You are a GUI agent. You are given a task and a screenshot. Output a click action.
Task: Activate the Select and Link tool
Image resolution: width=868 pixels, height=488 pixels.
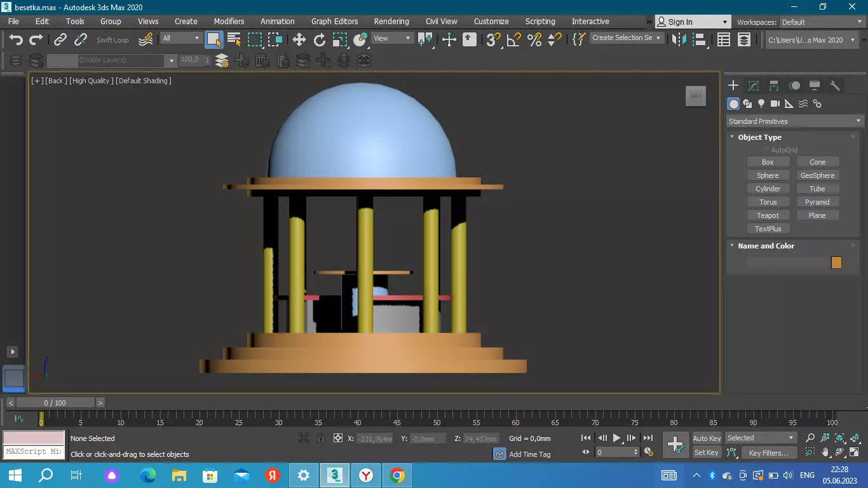click(x=60, y=39)
